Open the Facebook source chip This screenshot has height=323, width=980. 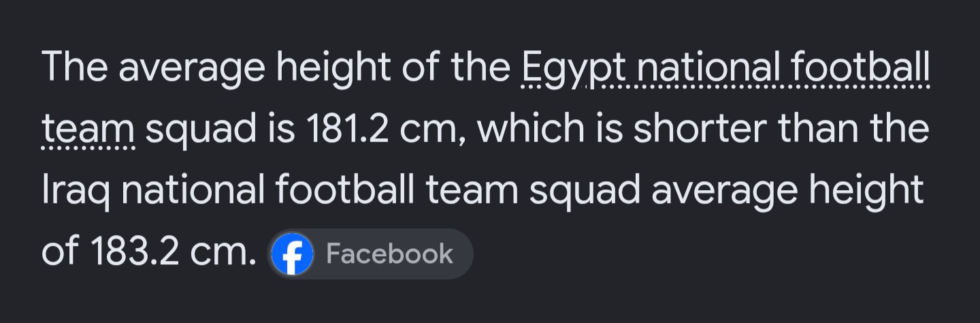[x=370, y=254]
